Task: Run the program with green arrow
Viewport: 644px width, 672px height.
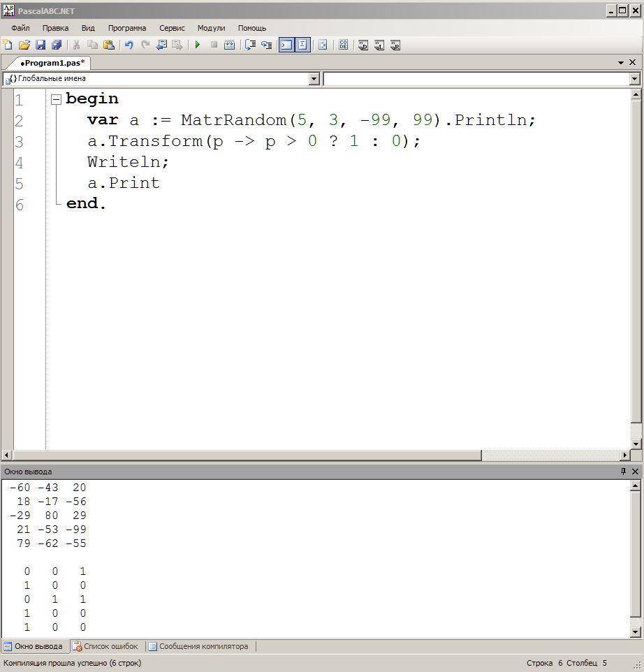Action: [198, 45]
